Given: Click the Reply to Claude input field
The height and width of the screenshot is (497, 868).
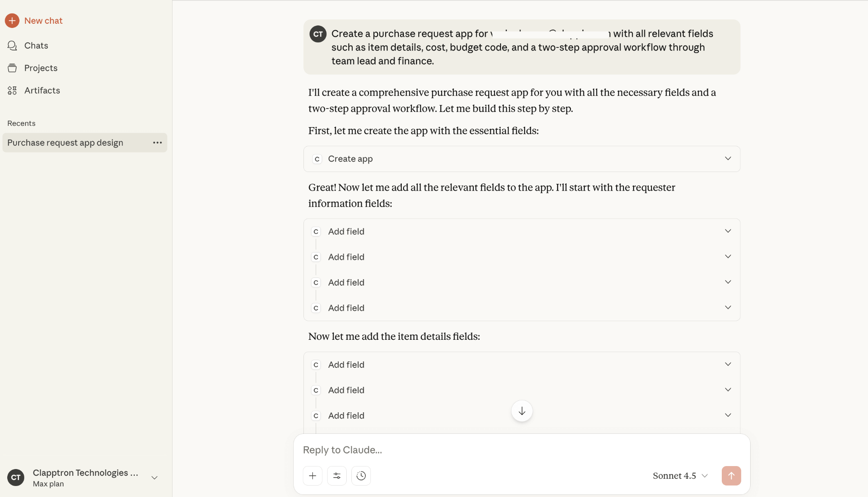Looking at the screenshot, I should [466, 450].
